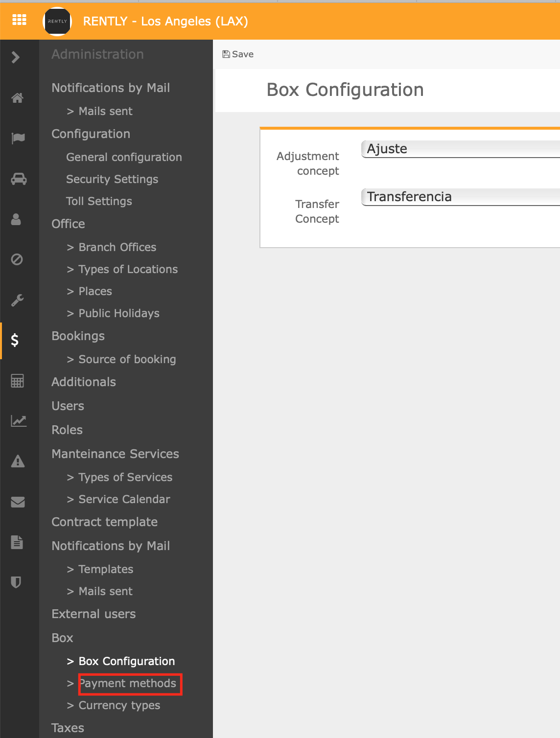Open Payment methods

pos(127,684)
